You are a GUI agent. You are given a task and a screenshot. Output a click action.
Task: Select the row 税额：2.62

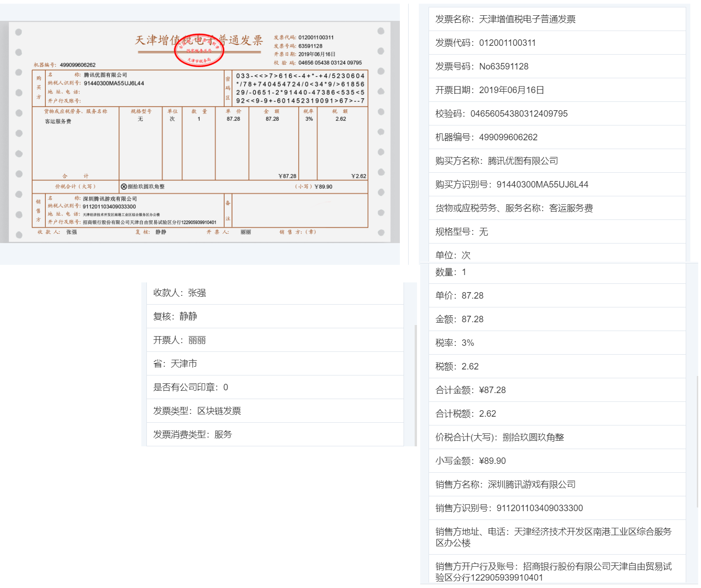[x=557, y=366]
